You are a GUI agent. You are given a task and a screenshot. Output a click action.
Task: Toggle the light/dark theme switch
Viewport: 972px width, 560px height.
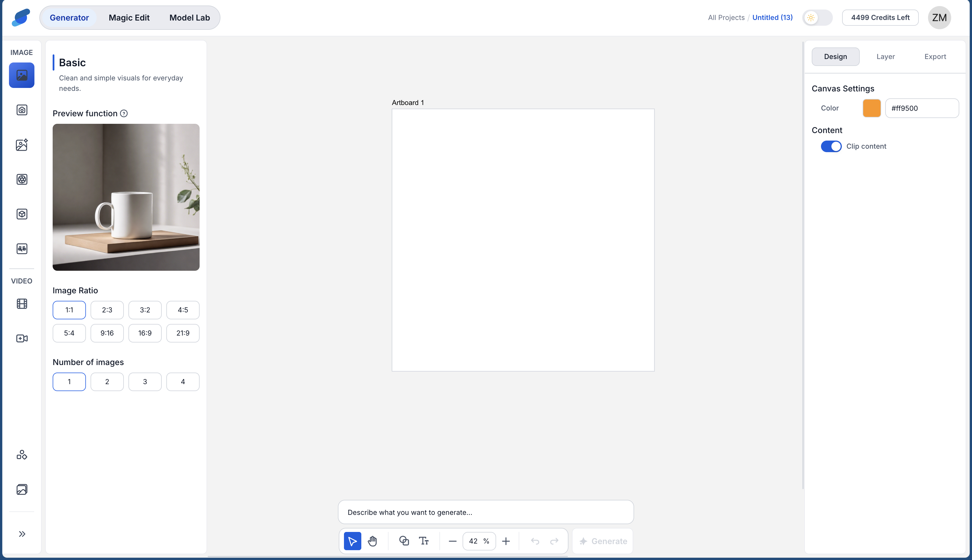coord(817,18)
